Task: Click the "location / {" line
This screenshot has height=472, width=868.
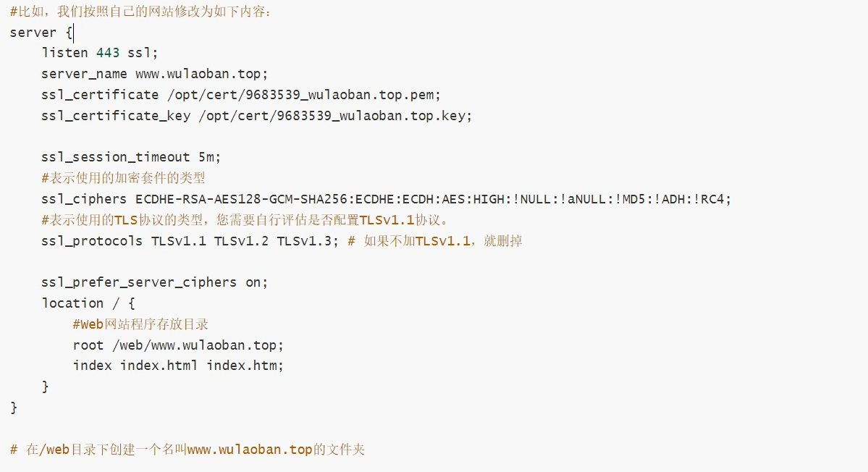Action: coord(88,303)
